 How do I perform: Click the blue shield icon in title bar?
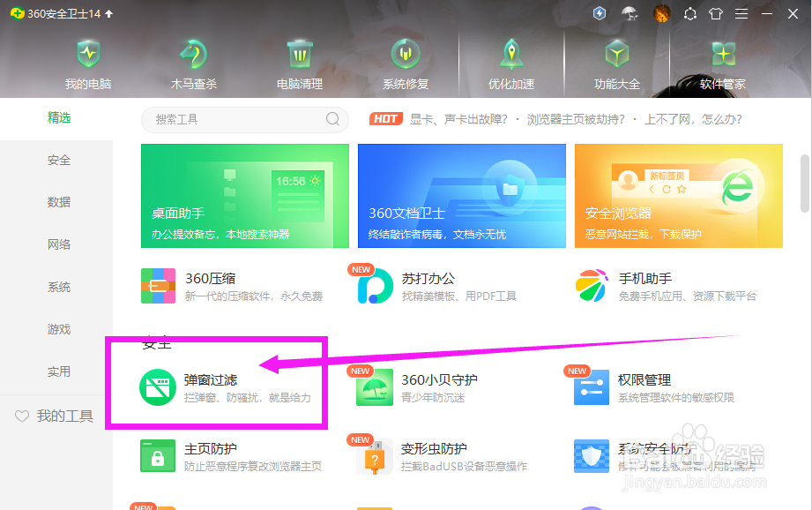click(600, 13)
